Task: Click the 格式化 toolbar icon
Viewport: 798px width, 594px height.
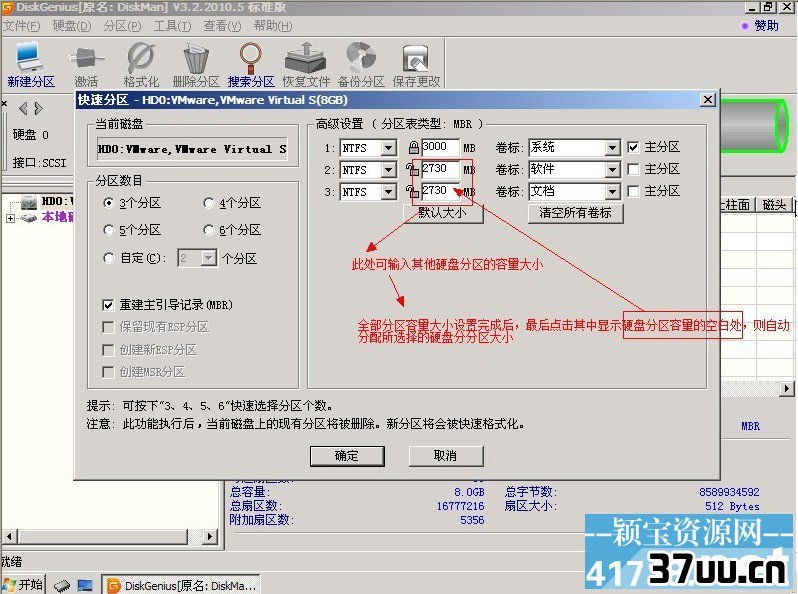Action: tap(141, 64)
